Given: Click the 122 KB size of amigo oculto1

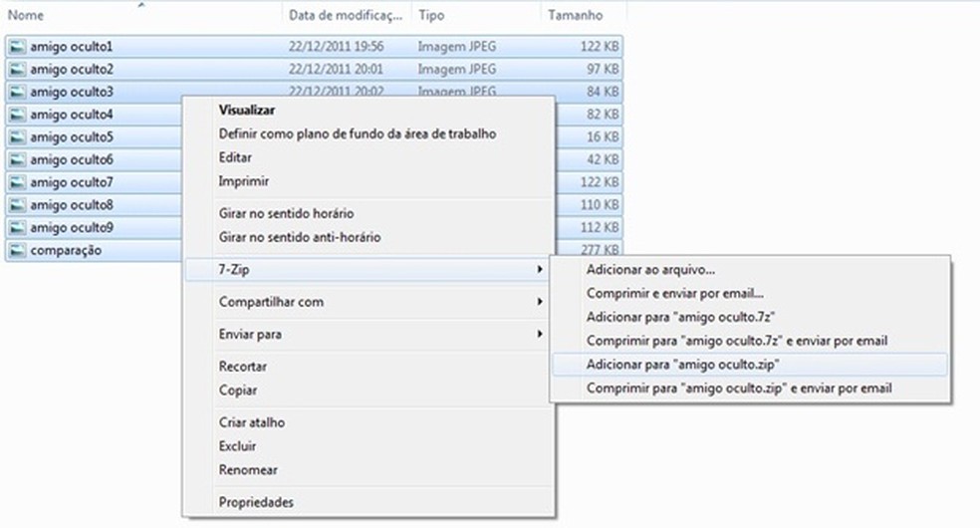Looking at the screenshot, I should tap(600, 46).
